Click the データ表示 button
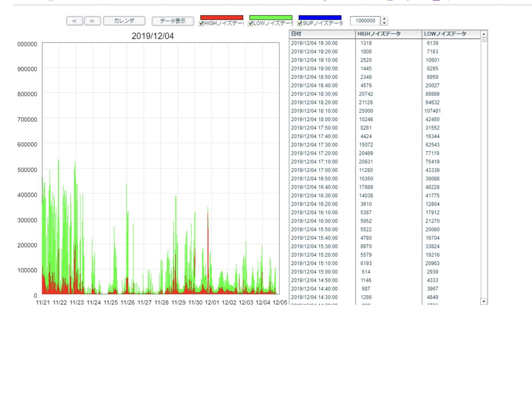The width and height of the screenshot is (532, 399). [x=172, y=21]
